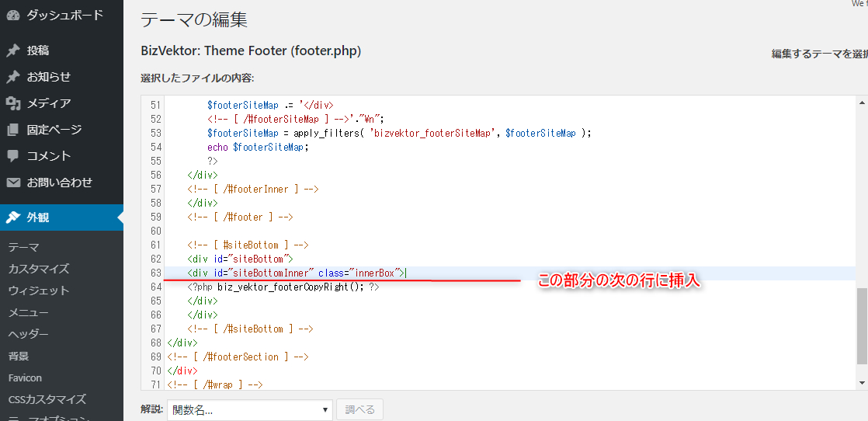Go to Favicon submenu
This screenshot has width=868, height=421.
point(25,378)
